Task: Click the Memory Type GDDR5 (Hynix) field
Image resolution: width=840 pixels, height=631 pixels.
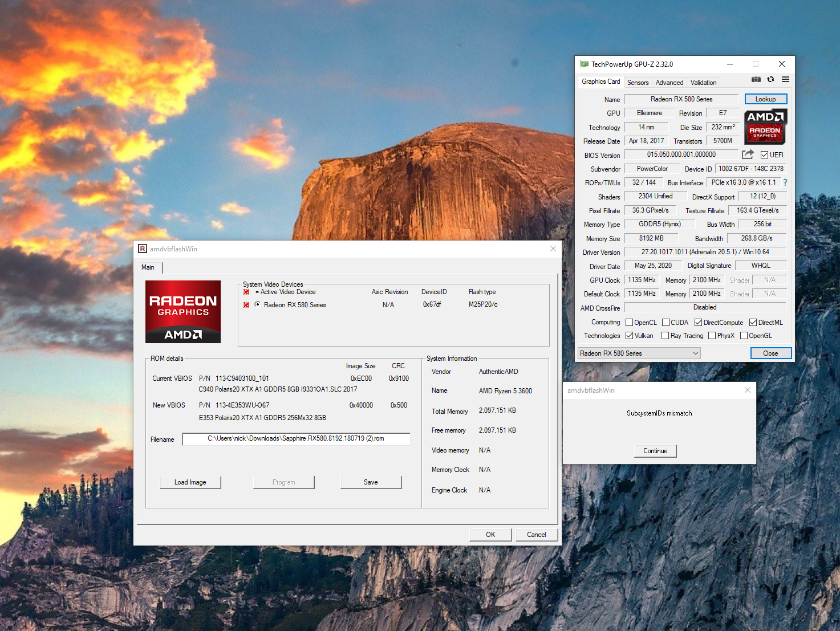Action: (659, 224)
